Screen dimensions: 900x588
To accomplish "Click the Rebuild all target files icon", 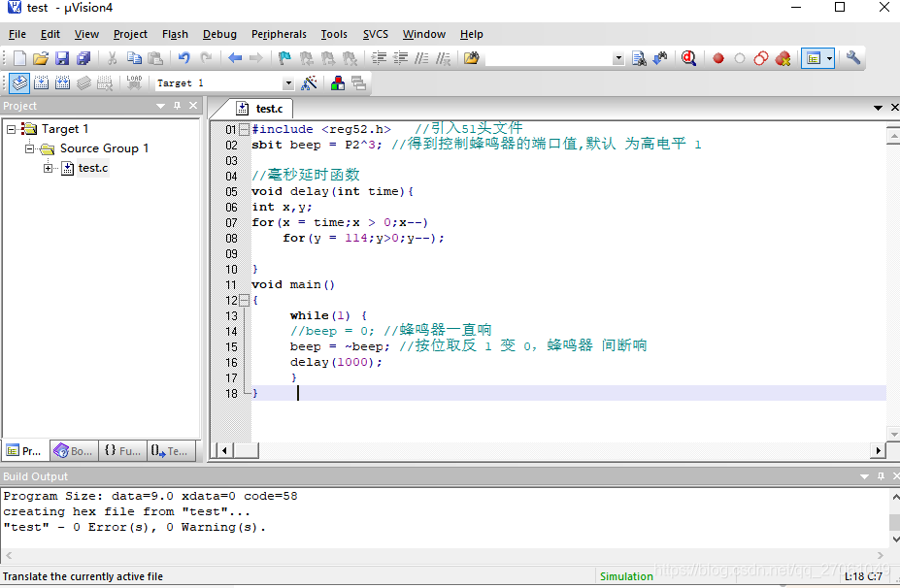I will pyautogui.click(x=62, y=83).
